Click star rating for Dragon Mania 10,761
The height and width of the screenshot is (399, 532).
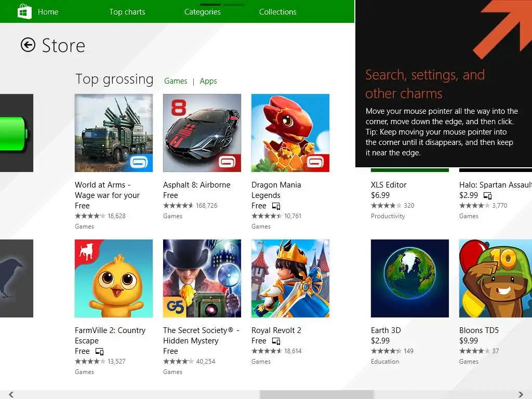267,216
